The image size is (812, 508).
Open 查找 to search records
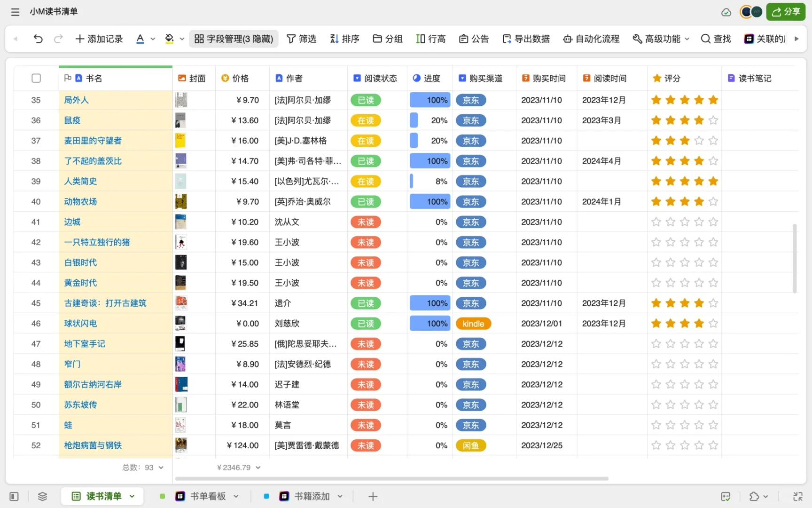[715, 39]
